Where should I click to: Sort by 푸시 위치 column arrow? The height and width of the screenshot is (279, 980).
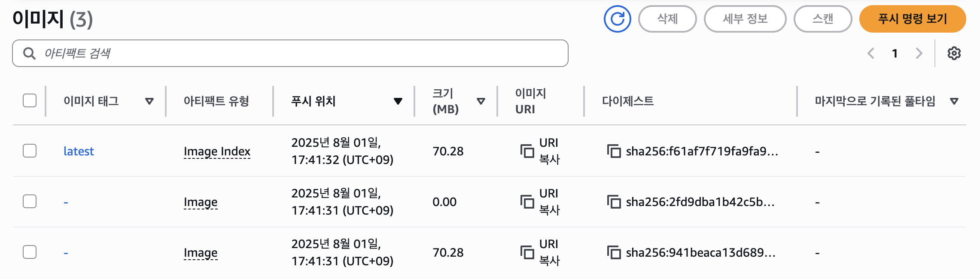click(398, 101)
